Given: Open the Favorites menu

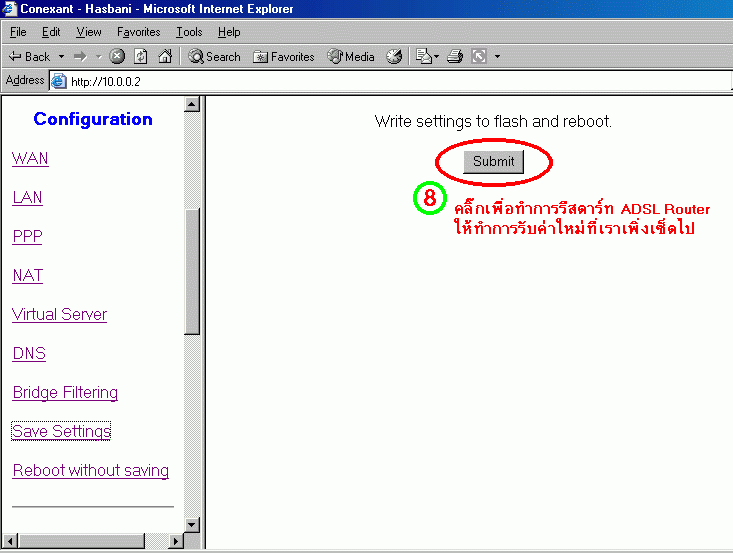Looking at the screenshot, I should coord(138,32).
